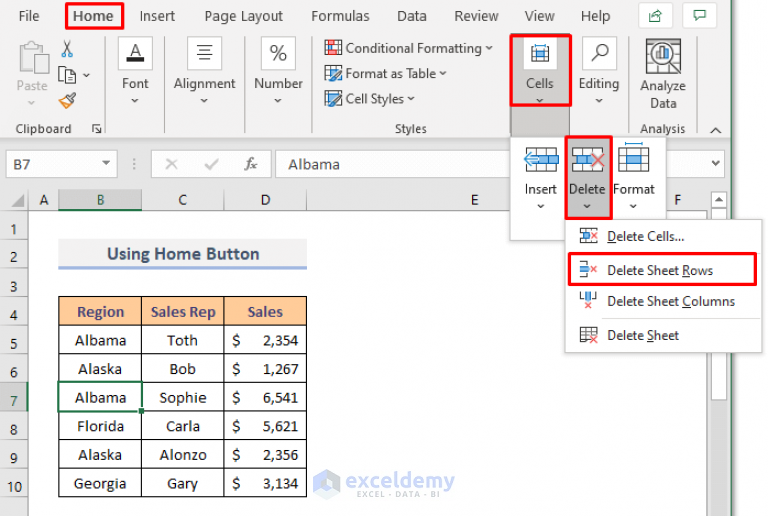Screen dimensions: 768x516
Task: Click the Format cells icon
Action: pyautogui.click(x=633, y=158)
